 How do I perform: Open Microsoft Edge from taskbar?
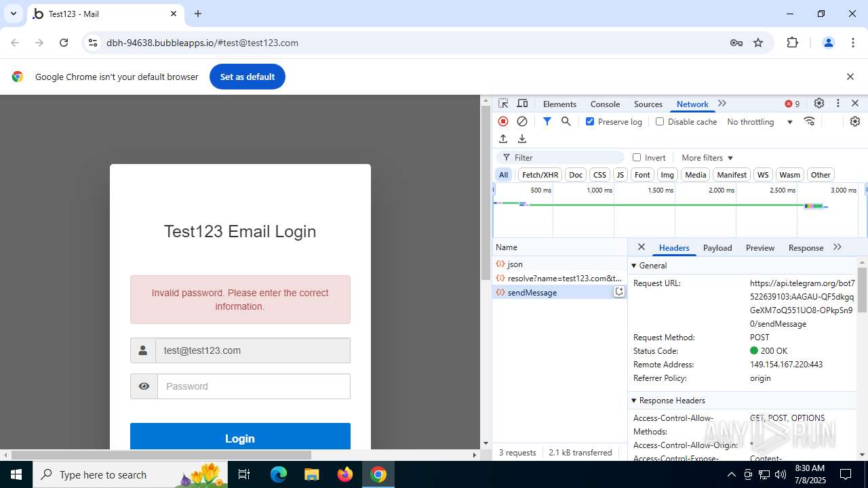click(x=279, y=474)
